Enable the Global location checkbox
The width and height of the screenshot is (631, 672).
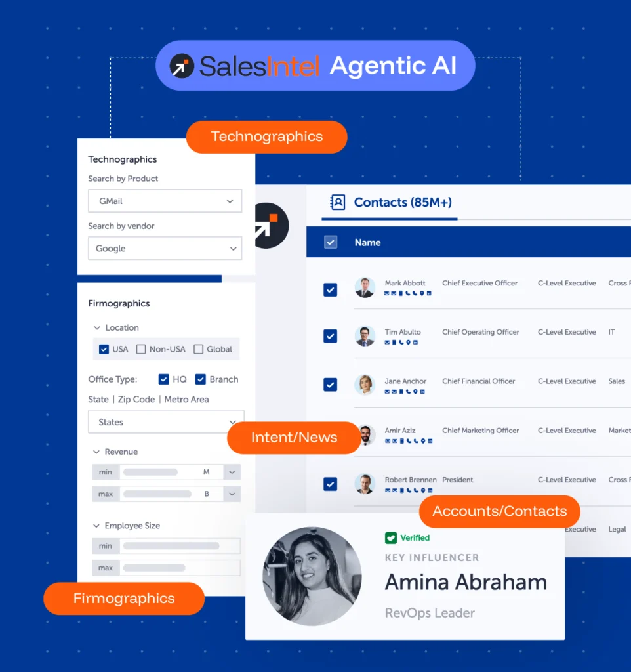(198, 349)
